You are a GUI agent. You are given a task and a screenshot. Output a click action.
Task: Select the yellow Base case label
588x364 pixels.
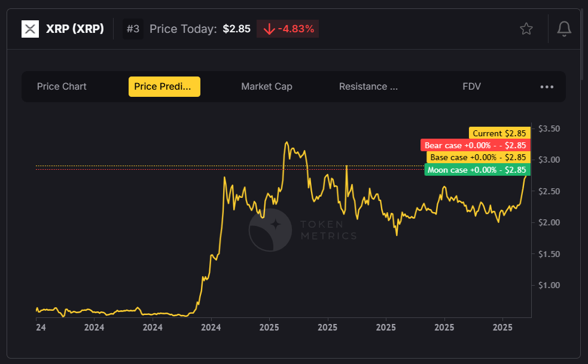(x=478, y=157)
